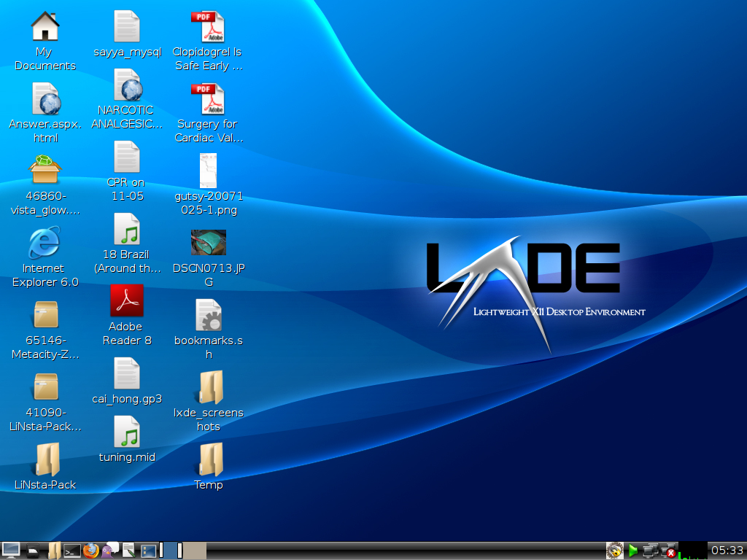Launch Adobe Reader 8 from the desktop

pos(125,300)
